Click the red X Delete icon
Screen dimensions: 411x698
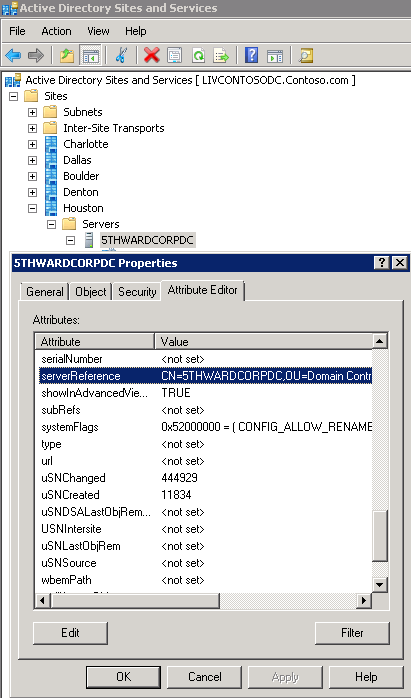point(151,56)
